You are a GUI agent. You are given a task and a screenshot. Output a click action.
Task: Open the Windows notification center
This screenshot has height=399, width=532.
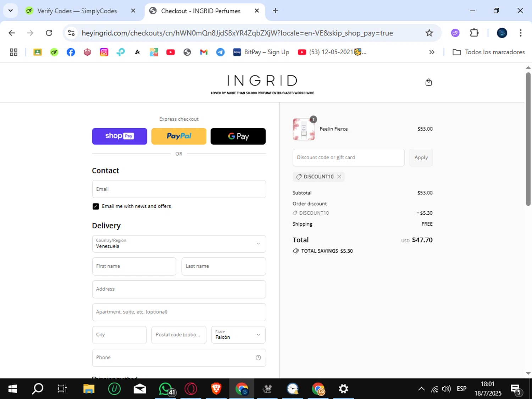click(516, 389)
